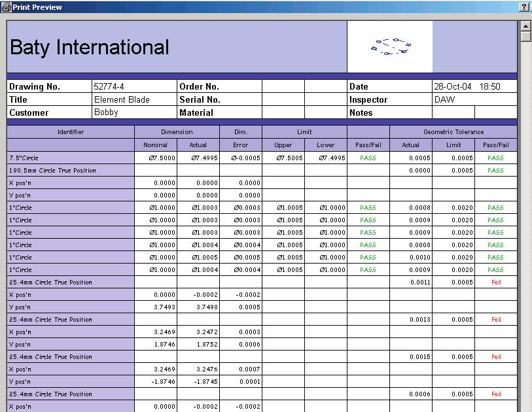Click the scrollbar up arrow
Screen dimensions: 532x412
[x=525, y=26]
